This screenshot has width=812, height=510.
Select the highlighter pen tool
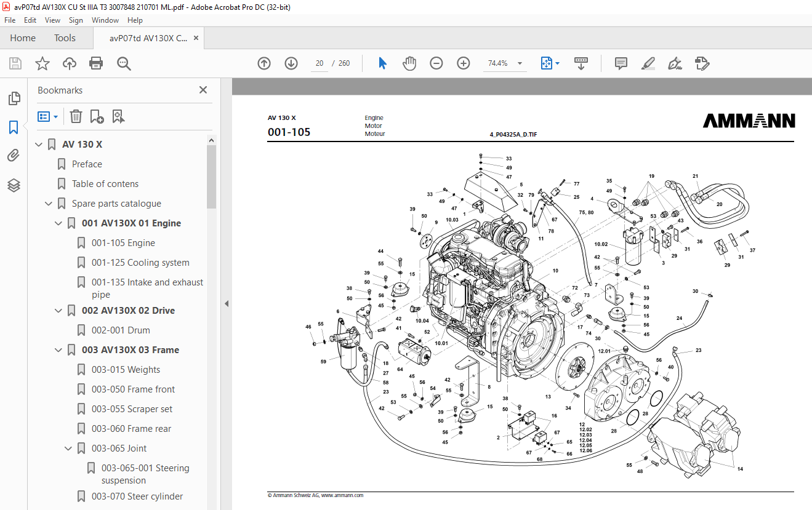(x=648, y=63)
